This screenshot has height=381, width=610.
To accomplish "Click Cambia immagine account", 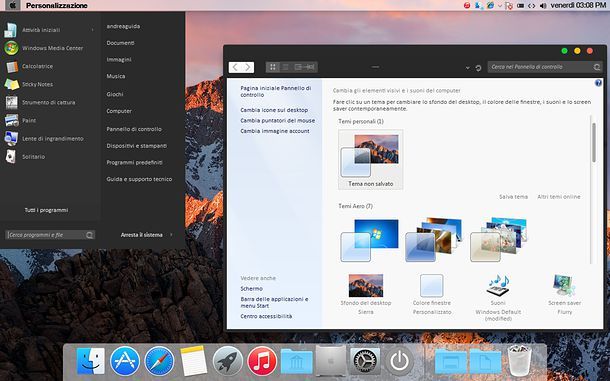I will pos(275,131).
